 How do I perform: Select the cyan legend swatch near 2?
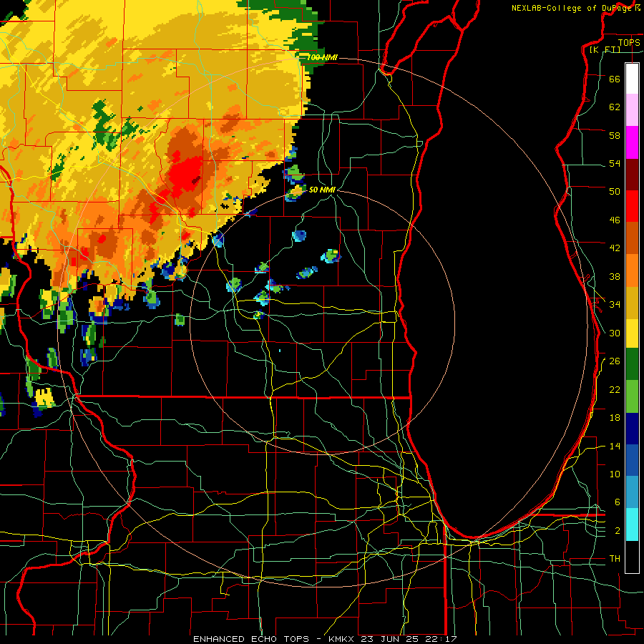pos(632,525)
